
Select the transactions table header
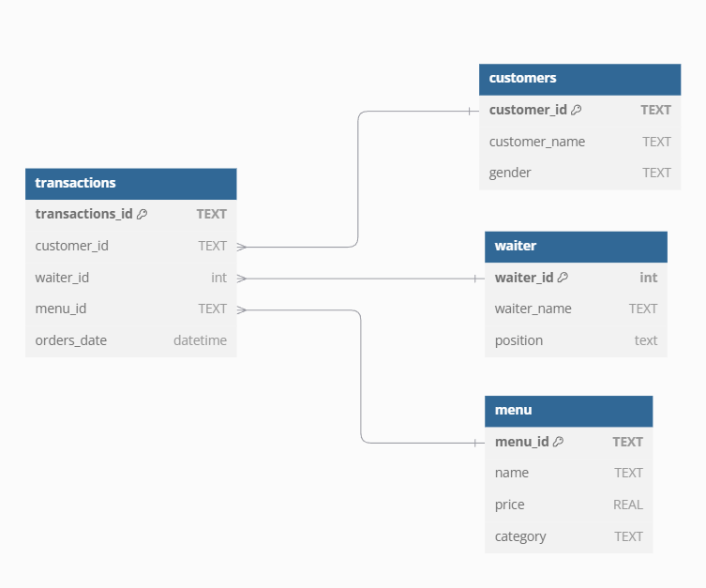point(130,183)
